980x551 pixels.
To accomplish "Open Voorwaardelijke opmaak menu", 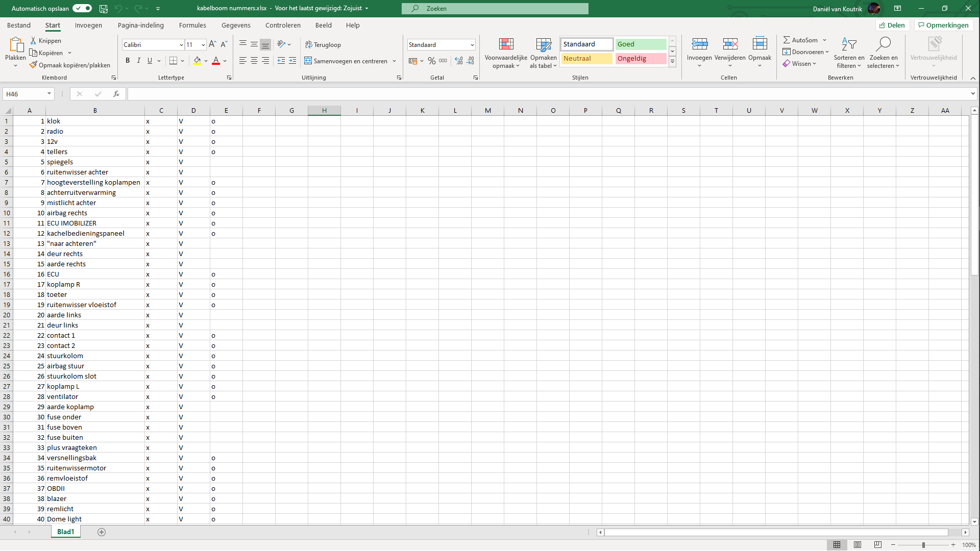I will pyautogui.click(x=506, y=53).
